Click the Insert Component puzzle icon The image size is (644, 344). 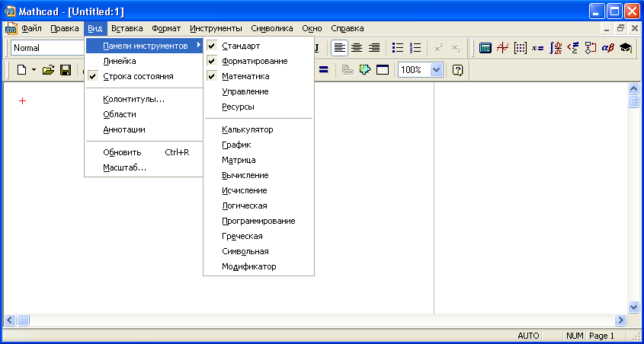click(365, 70)
